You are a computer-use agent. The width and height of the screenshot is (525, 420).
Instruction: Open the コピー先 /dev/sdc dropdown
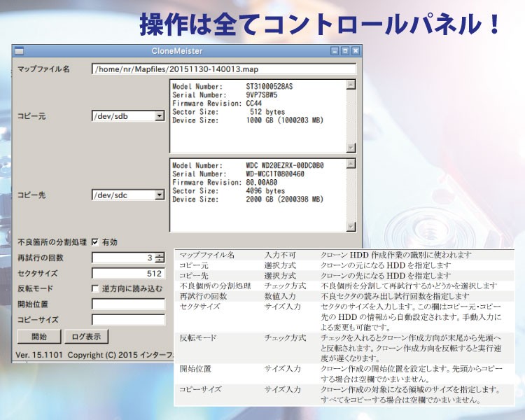click(x=160, y=195)
